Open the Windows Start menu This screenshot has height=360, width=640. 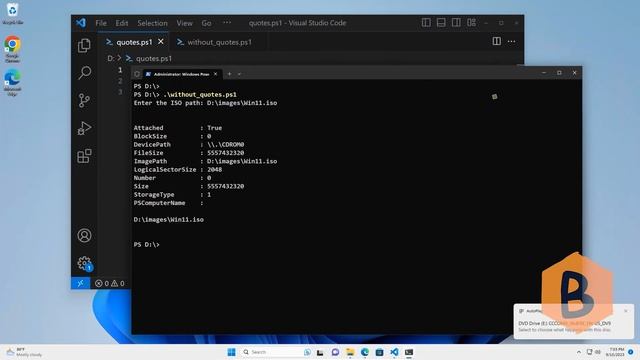231,352
